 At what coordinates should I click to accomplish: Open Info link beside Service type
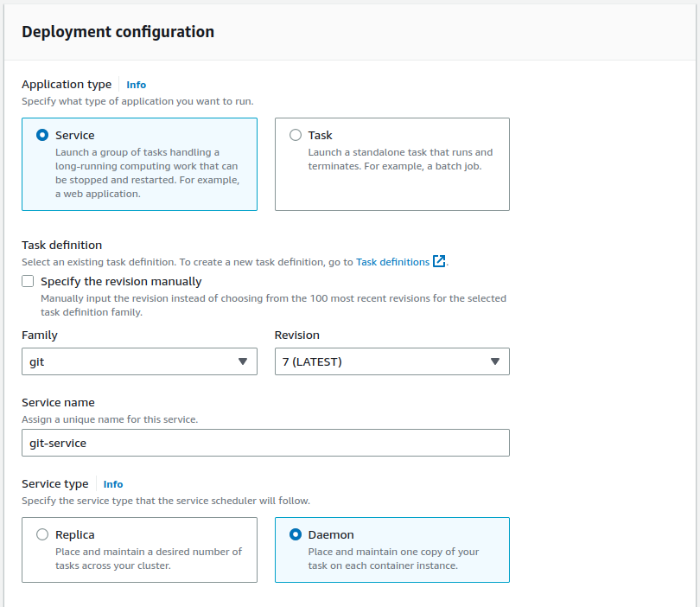[113, 484]
